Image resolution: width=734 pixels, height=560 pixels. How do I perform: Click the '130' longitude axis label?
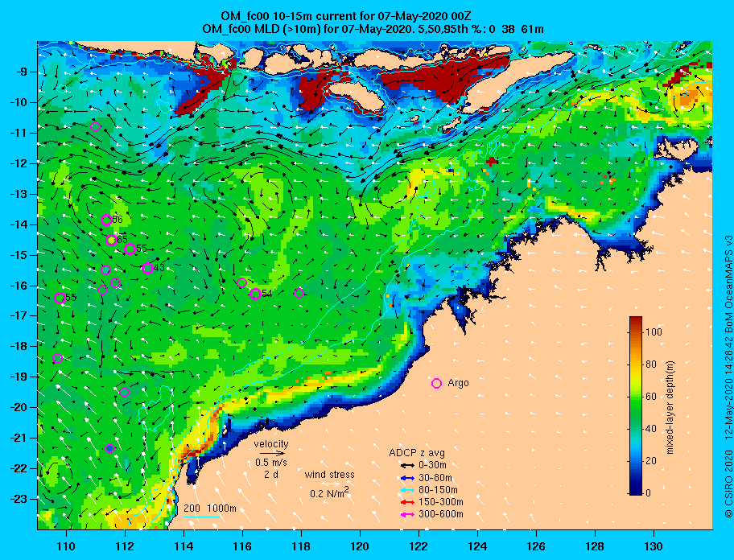click(x=654, y=546)
